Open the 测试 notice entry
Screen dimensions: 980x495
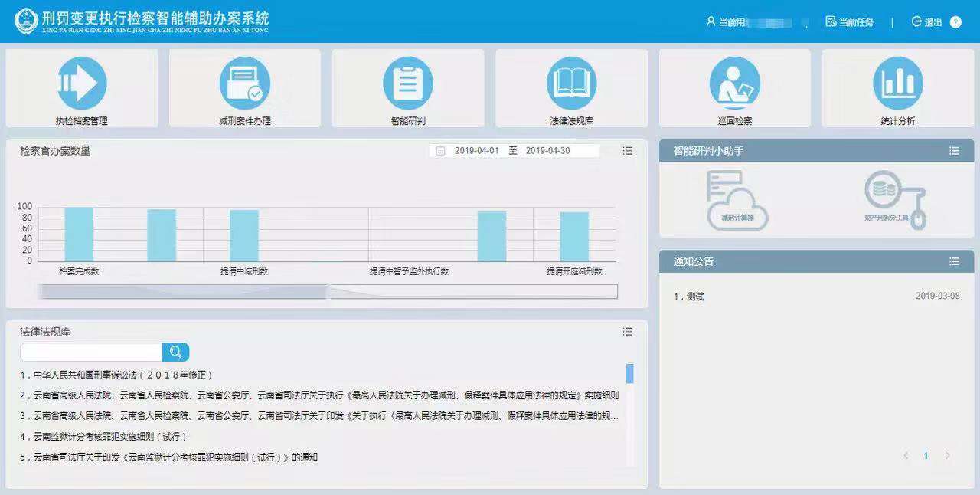coord(694,297)
